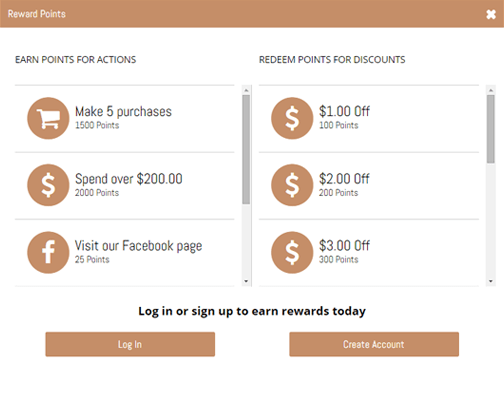This screenshot has height=395, width=504.
Task: Click the dollar icon beside Spend over $200.00
Action: pyautogui.click(x=48, y=185)
